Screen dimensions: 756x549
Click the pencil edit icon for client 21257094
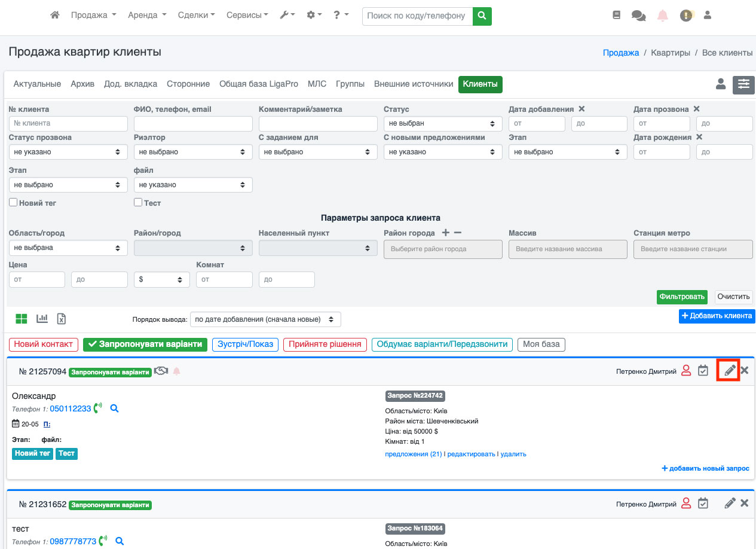pos(729,371)
